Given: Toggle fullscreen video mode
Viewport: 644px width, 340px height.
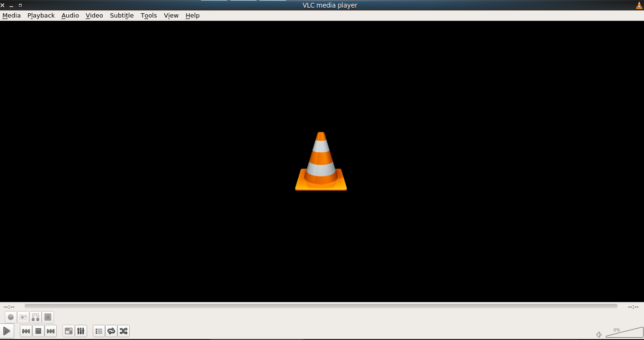Looking at the screenshot, I should [x=69, y=331].
